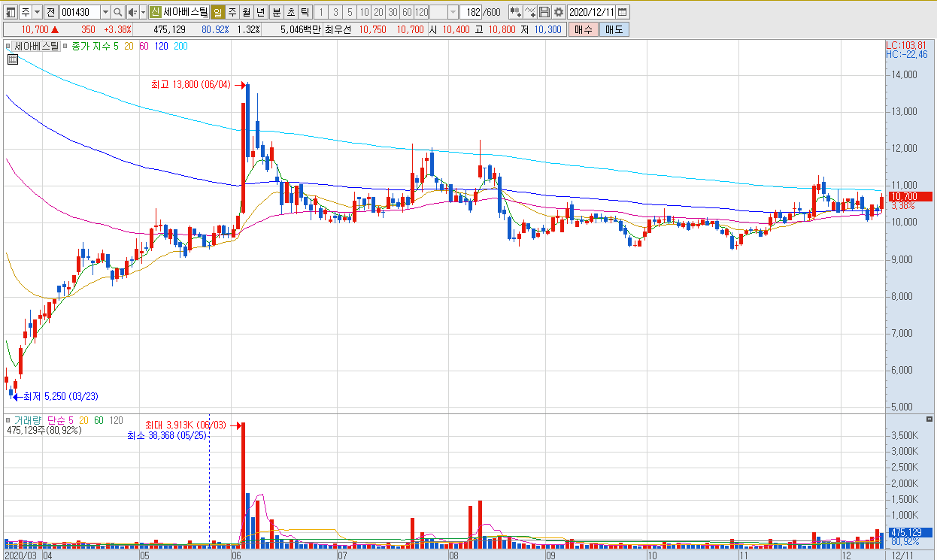Select the 초 second chart period
The height and width of the screenshot is (560, 937).
tap(290, 12)
